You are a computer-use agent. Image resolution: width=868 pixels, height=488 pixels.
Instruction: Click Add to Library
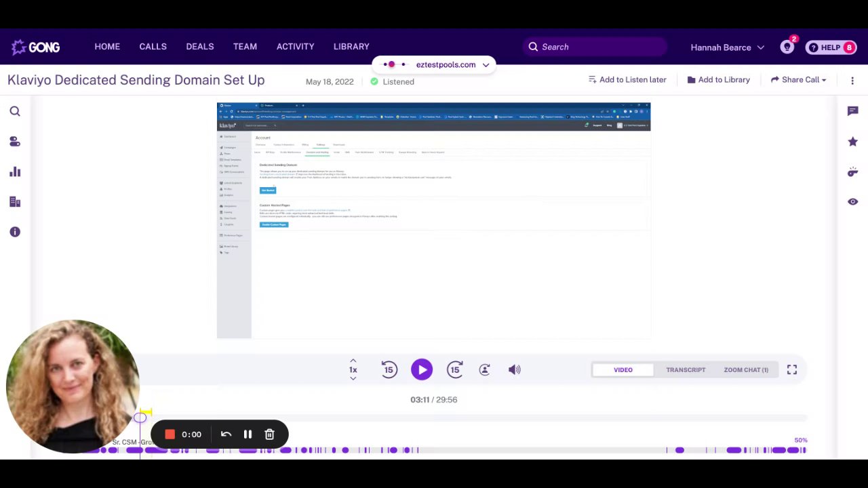click(719, 80)
